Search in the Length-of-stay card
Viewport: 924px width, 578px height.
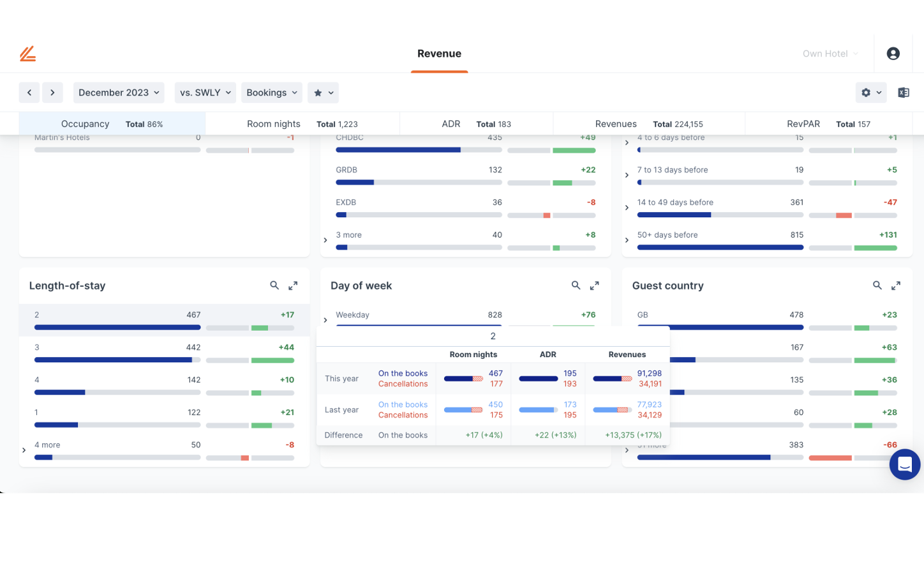point(274,285)
